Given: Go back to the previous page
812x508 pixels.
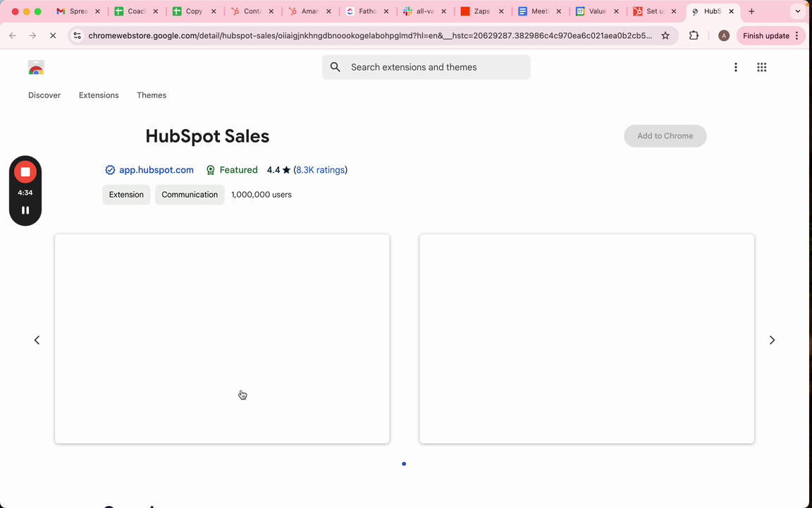Looking at the screenshot, I should [13, 36].
